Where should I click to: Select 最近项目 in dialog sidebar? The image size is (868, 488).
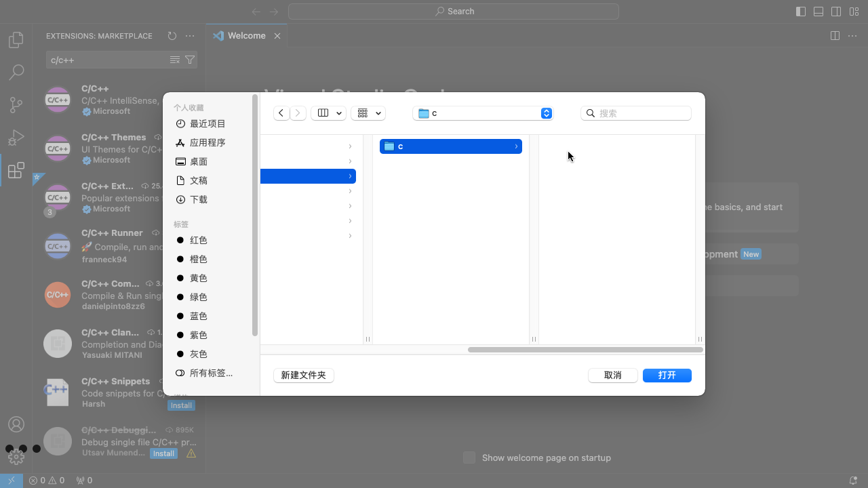point(208,123)
